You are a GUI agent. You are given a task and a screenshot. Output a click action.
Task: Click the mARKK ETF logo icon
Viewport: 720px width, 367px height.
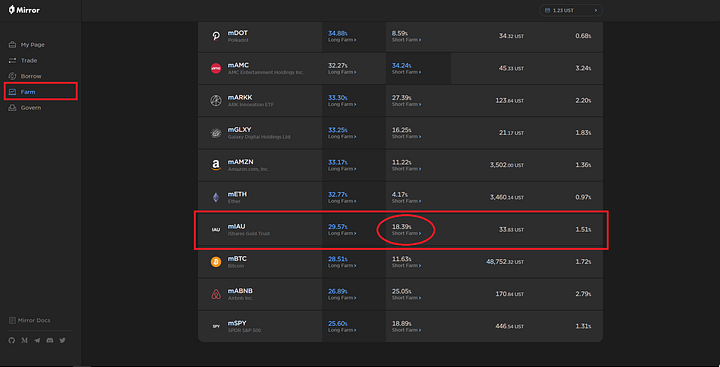215,101
